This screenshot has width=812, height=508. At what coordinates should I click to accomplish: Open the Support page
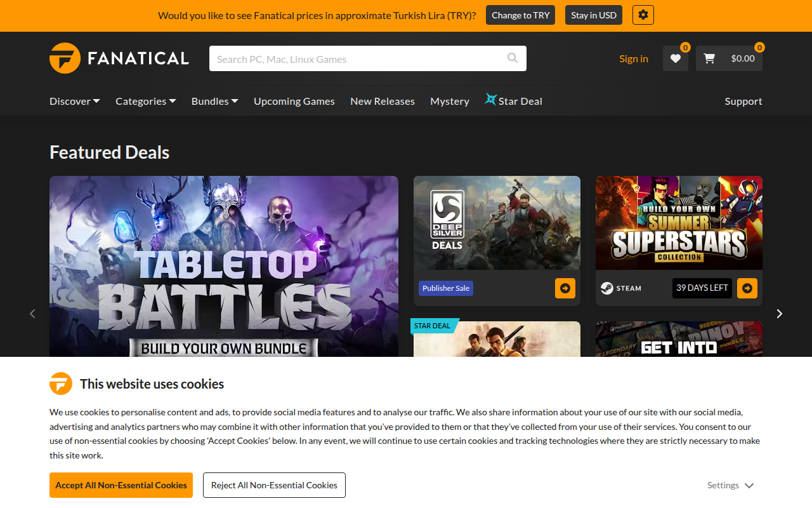pos(743,101)
